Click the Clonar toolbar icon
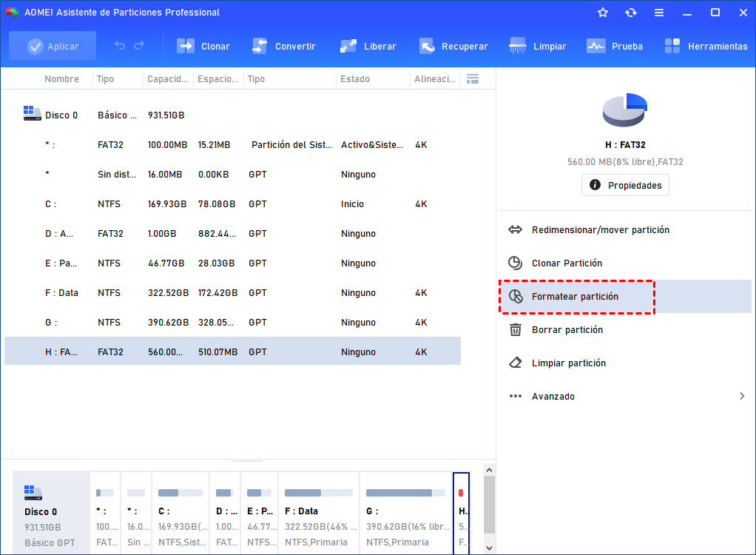The width and height of the screenshot is (756, 555). point(185,46)
